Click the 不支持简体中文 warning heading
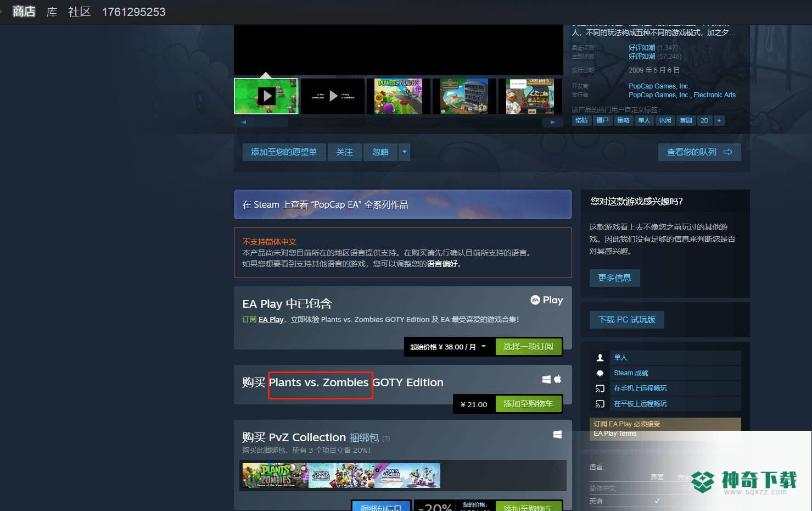Viewport: 812px width, 511px height. point(270,242)
